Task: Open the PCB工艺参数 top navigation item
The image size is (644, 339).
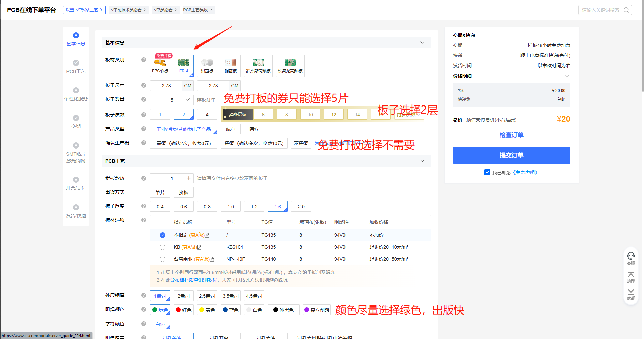Action: point(197,10)
